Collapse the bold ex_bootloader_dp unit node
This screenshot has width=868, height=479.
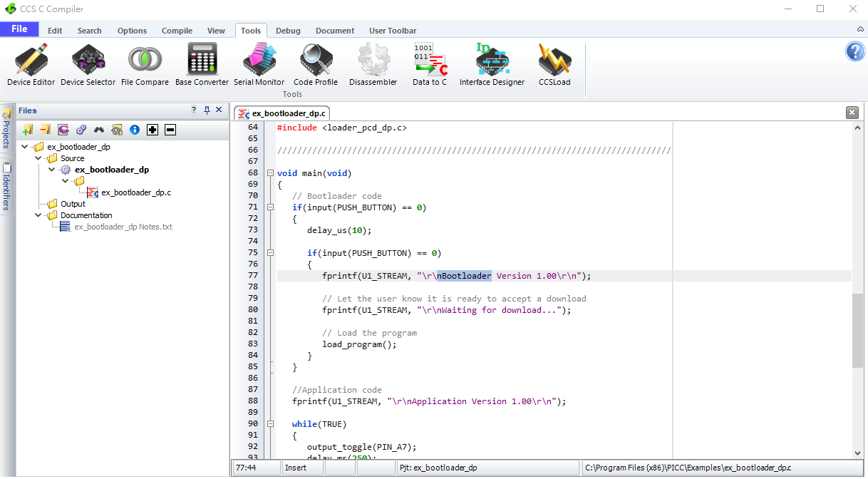click(52, 170)
